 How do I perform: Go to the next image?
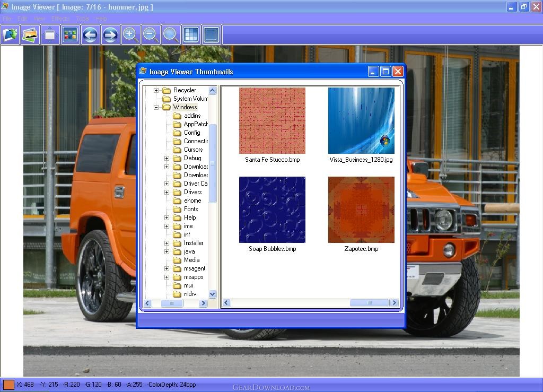tap(110, 34)
